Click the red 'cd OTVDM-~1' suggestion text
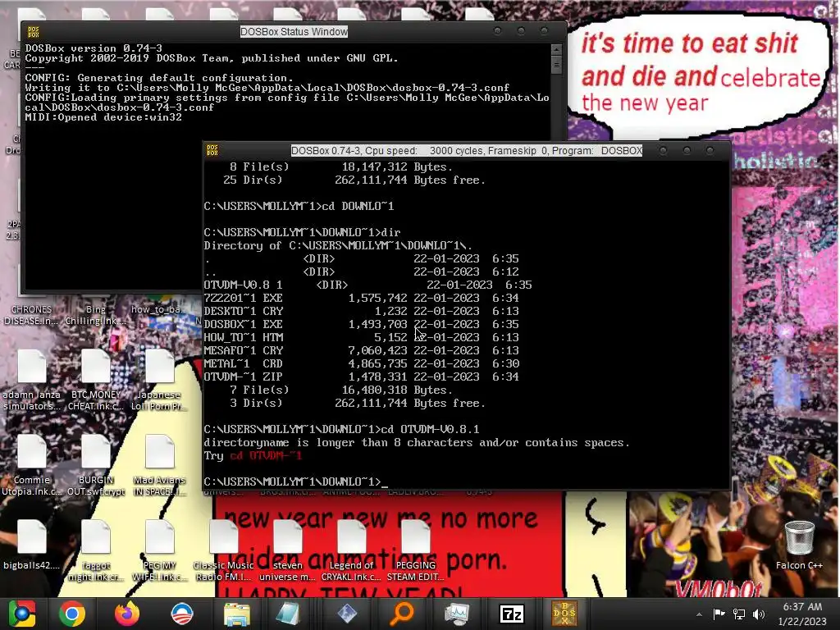Viewport: 840px width, 630px height. (x=266, y=456)
